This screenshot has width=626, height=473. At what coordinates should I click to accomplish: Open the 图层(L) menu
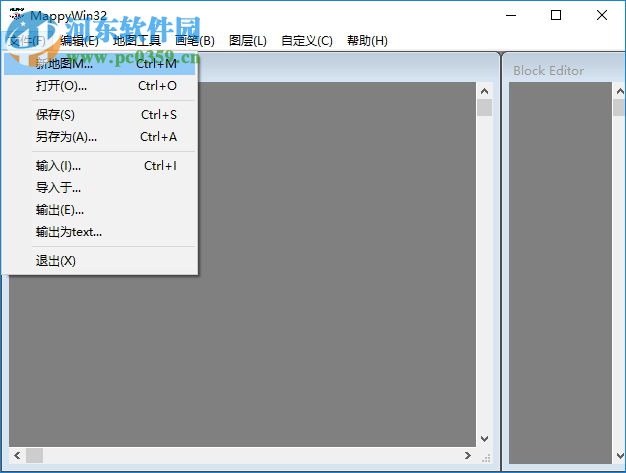pos(248,41)
